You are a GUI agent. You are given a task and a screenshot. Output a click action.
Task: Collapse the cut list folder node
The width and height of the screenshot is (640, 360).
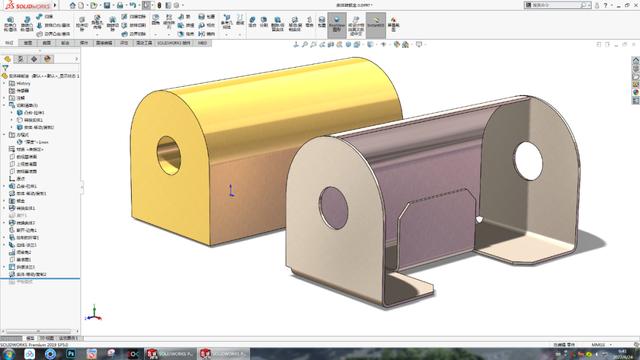click(x=4, y=105)
